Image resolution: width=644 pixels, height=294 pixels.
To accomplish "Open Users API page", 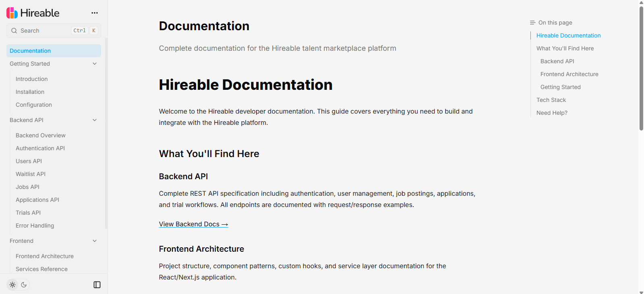I will point(29,161).
